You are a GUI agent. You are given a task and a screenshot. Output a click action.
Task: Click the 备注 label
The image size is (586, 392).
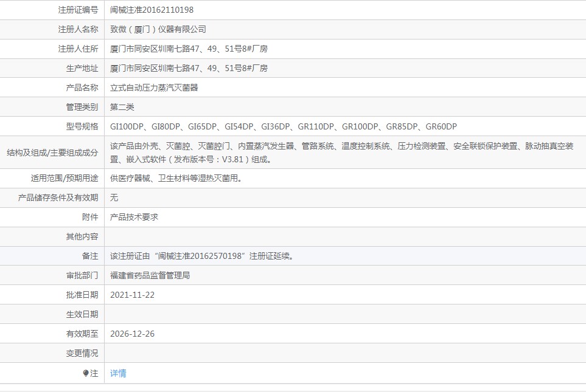(90, 256)
